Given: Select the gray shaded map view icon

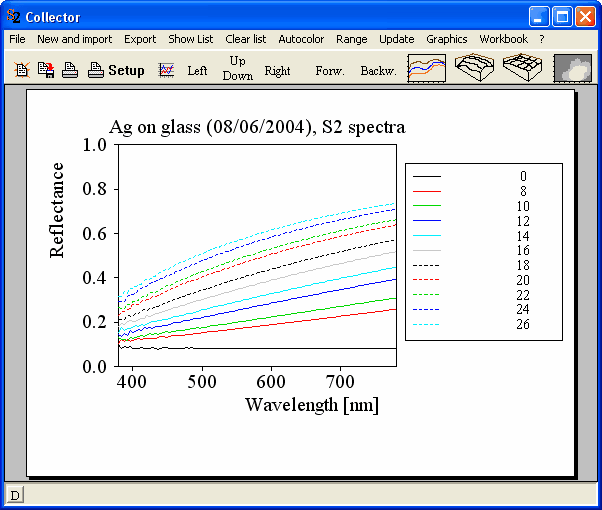Looking at the screenshot, I should (x=572, y=68).
